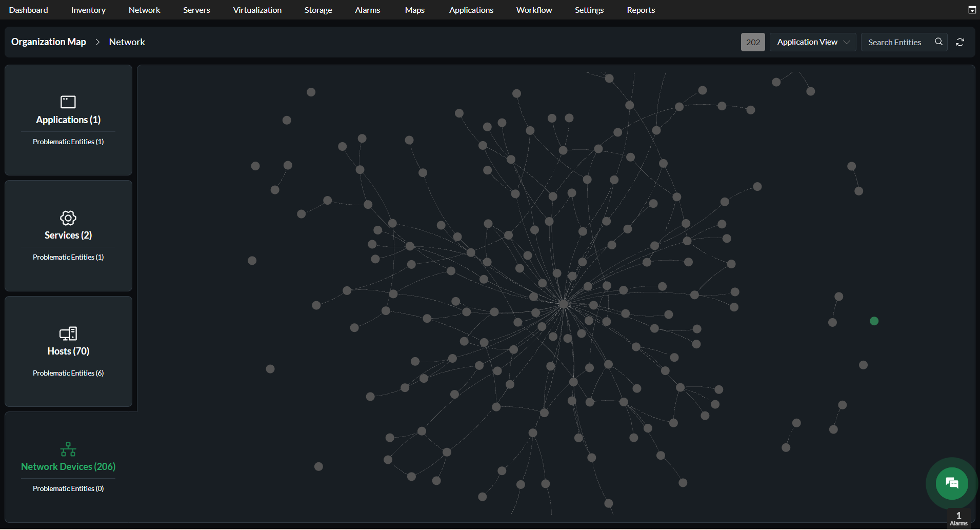
Task: Click the 202 entity count badge
Action: [x=753, y=42]
